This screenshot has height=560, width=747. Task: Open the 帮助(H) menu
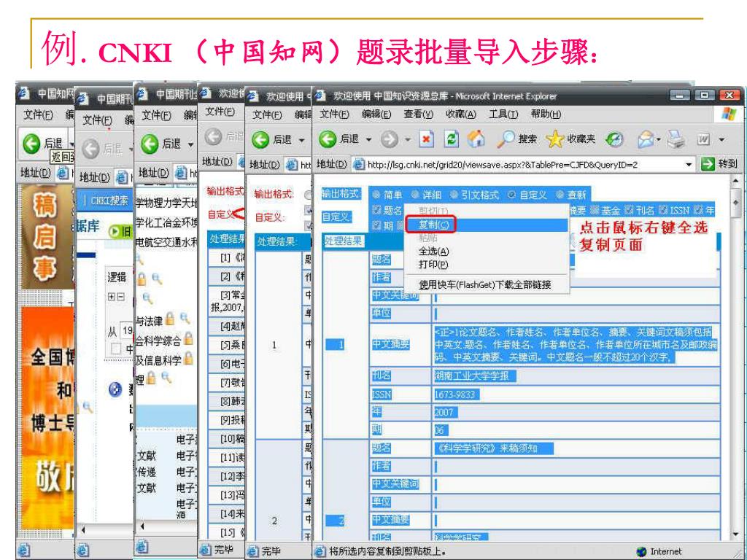546,114
